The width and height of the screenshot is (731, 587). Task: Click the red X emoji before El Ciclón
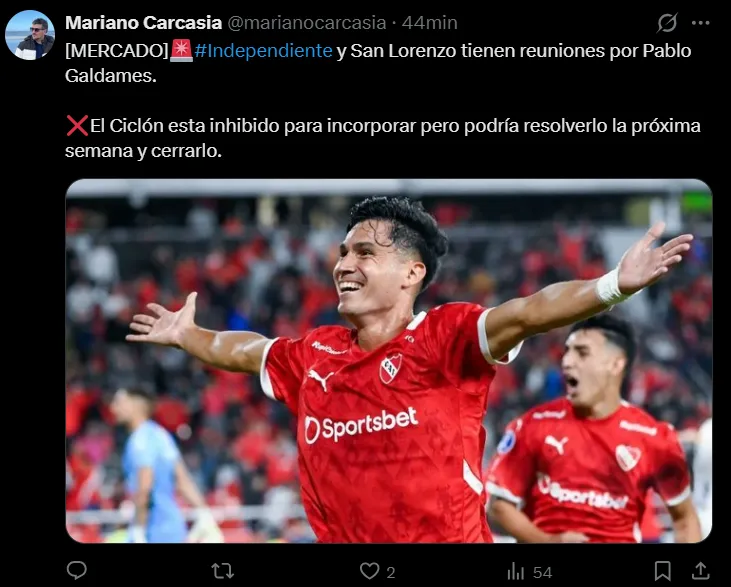click(77, 125)
